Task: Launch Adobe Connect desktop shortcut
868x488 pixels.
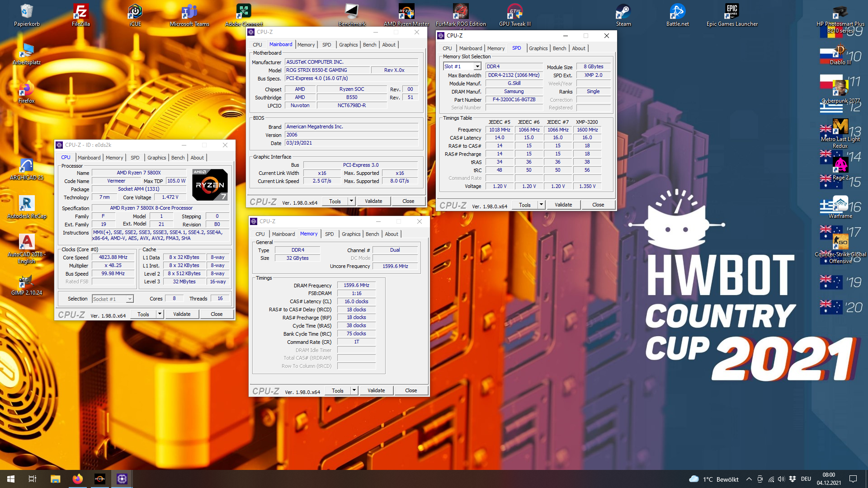Action: click(244, 15)
